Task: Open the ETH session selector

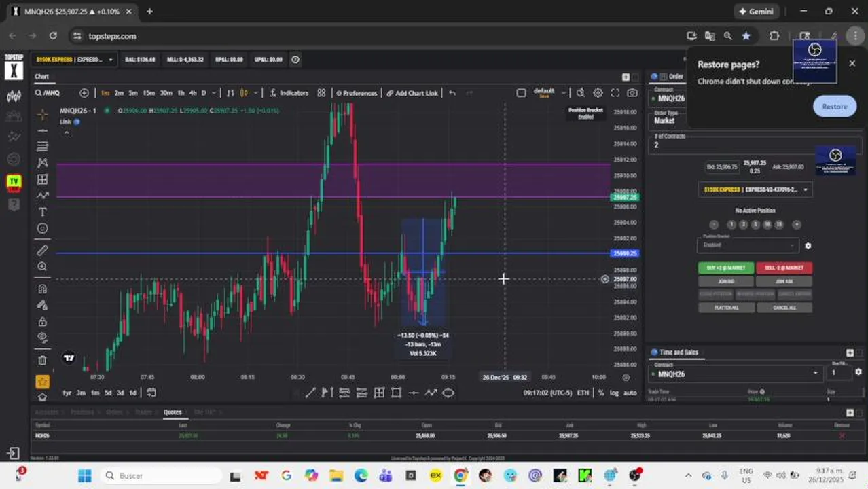Action: [583, 393]
